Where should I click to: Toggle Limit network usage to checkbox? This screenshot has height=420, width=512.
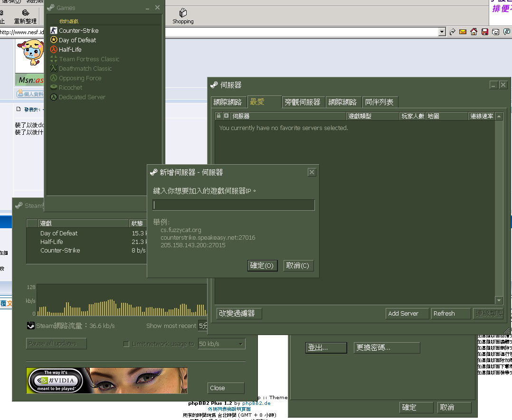point(126,344)
